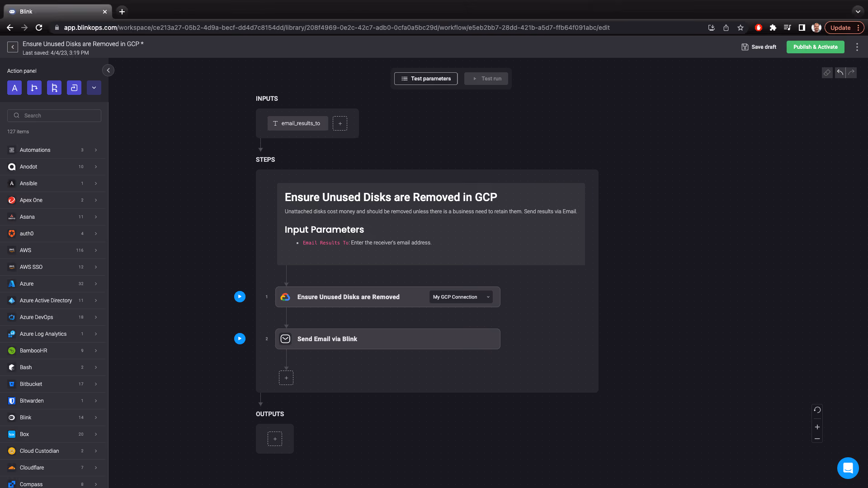The image size is (868, 488).
Task: Open the BambooHR row
Action: click(52, 351)
